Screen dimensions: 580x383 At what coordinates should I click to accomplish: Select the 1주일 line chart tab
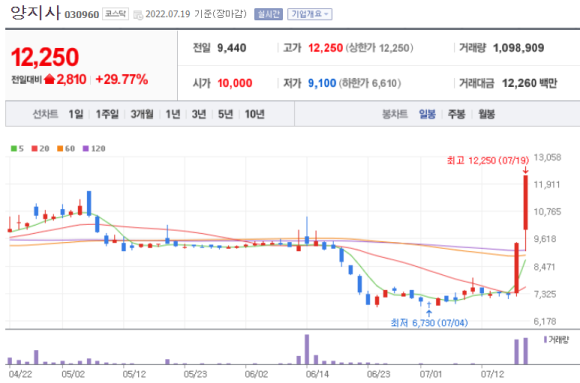[x=107, y=114]
